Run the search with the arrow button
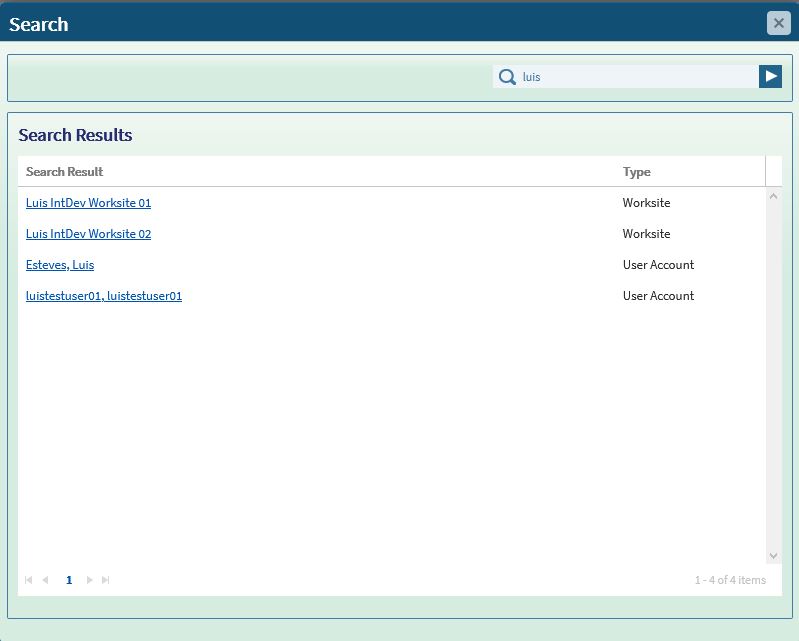The width and height of the screenshot is (799, 641). click(770, 76)
